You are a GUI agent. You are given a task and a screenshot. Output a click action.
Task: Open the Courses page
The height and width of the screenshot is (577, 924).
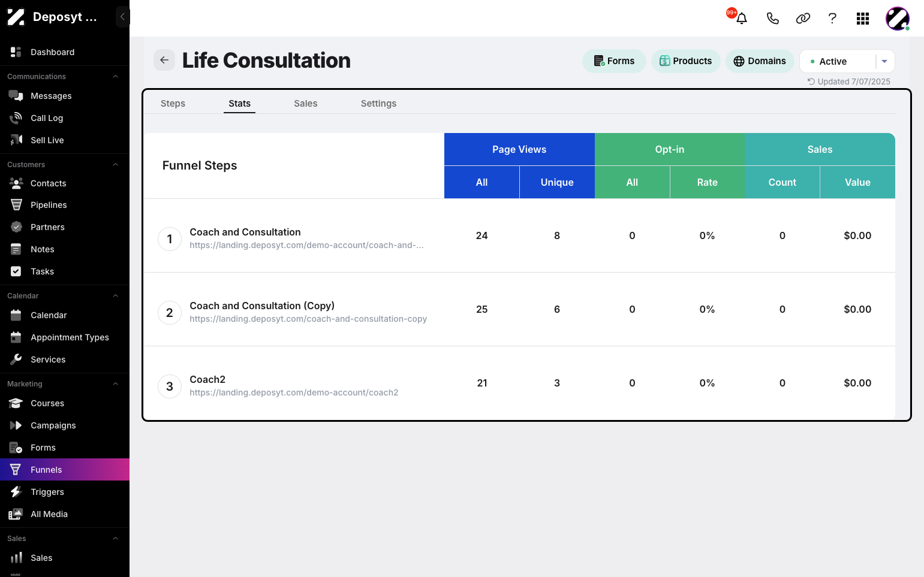pos(65,403)
